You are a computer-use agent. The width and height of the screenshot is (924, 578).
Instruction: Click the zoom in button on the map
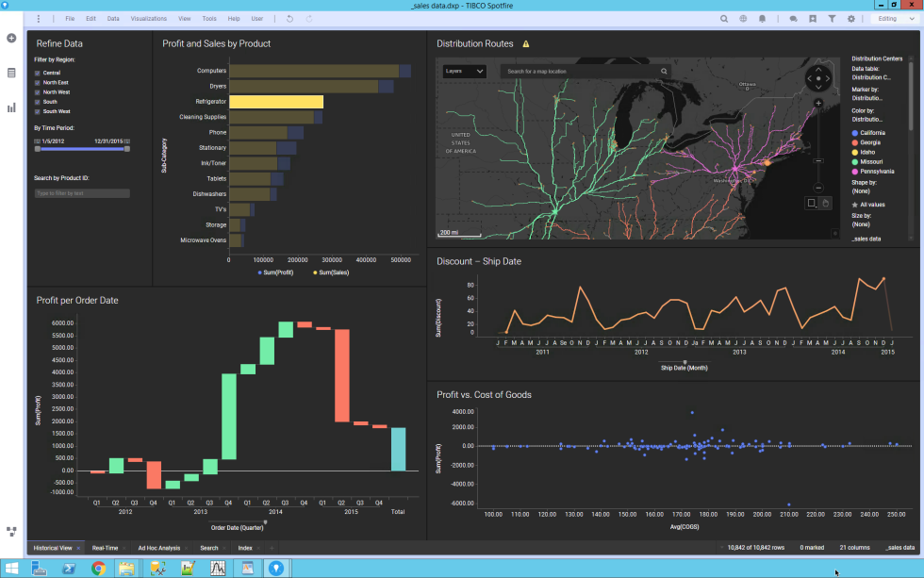818,102
